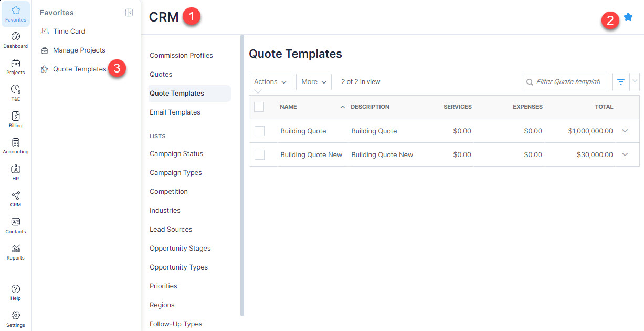Open Opportunity Types list
This screenshot has height=331, width=644.
pos(178,267)
